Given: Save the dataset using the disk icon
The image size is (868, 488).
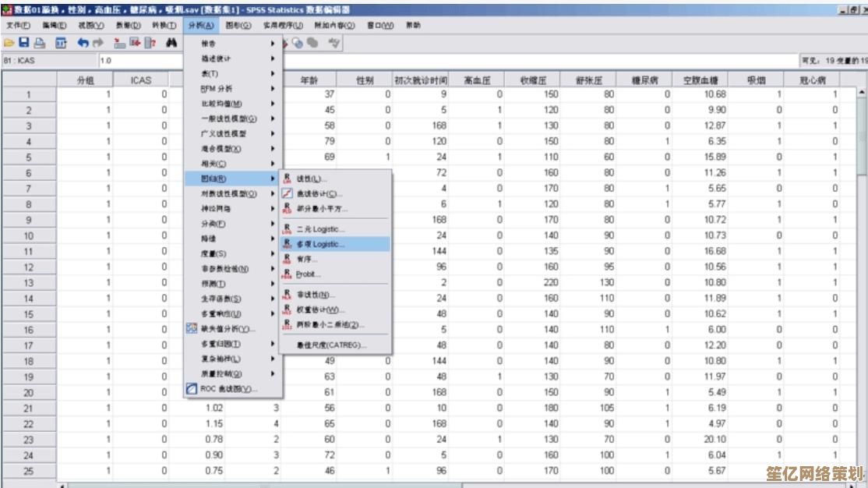Looking at the screenshot, I should [x=24, y=41].
